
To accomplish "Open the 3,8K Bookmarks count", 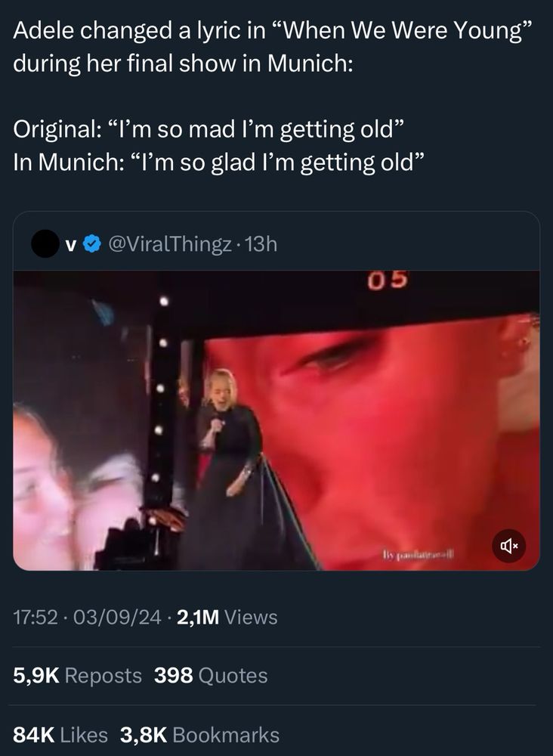I will [x=199, y=735].
